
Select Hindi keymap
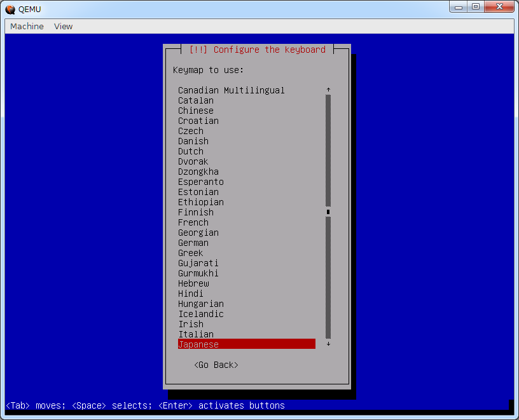click(x=247, y=294)
